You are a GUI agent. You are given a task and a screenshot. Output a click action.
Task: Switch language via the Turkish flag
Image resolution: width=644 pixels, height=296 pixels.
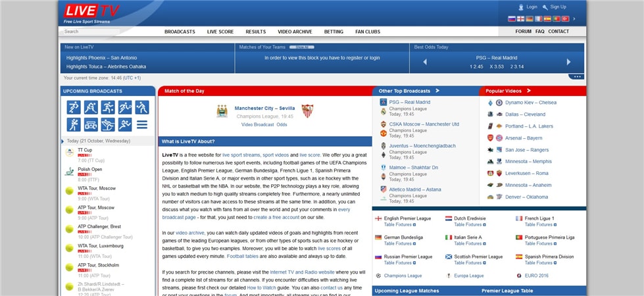tap(565, 19)
